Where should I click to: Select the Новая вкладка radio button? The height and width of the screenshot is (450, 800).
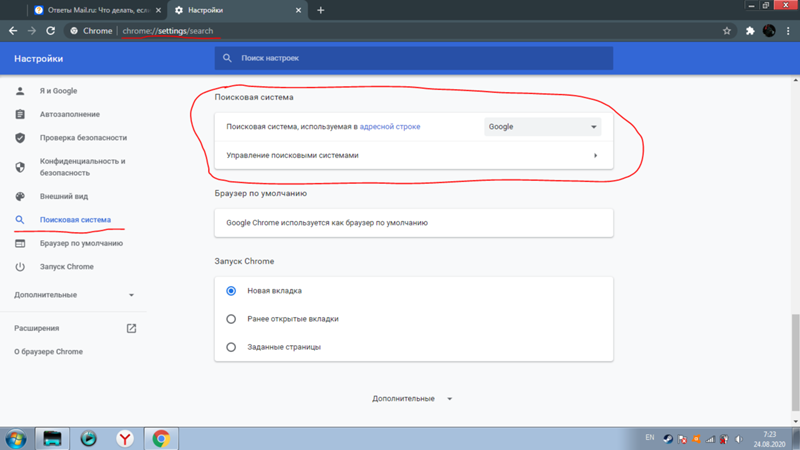(x=231, y=291)
